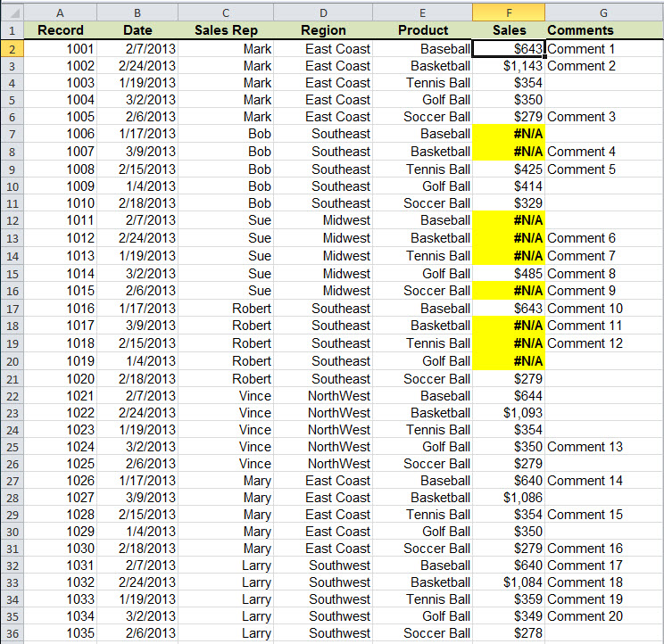
Task: Click the Sales Rep header cell
Action: tap(226, 30)
